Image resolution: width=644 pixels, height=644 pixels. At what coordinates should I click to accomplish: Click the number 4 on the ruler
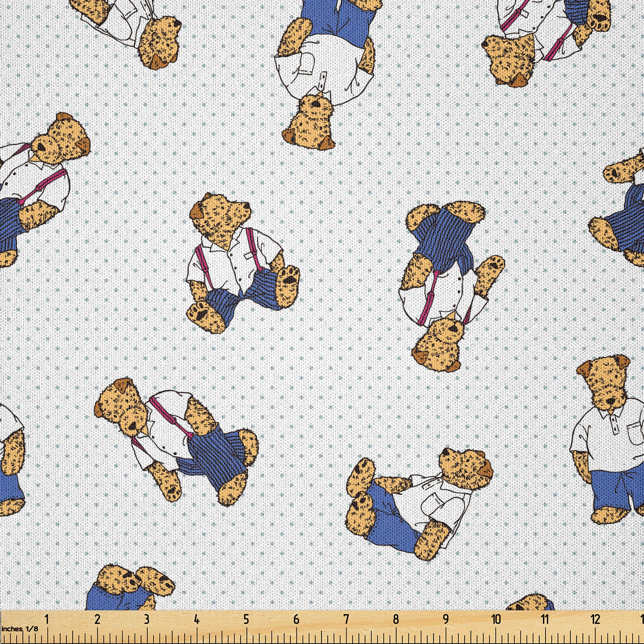click(197, 619)
